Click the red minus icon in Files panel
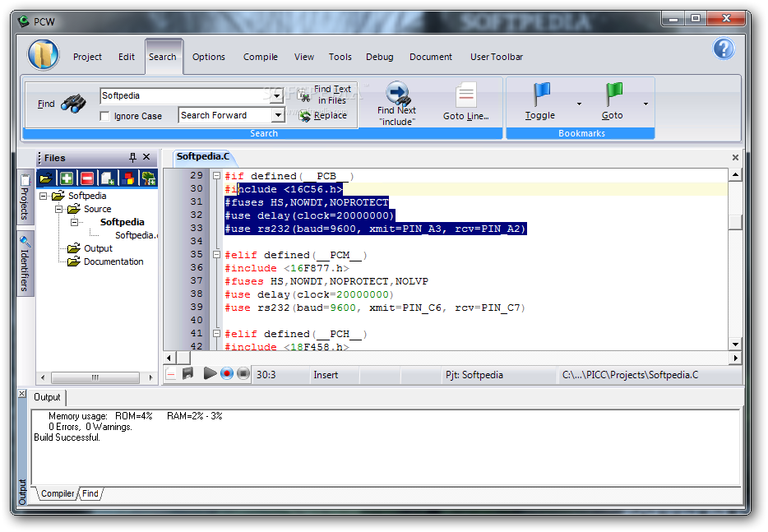Viewport: 768px width, 532px height. pyautogui.click(x=86, y=178)
